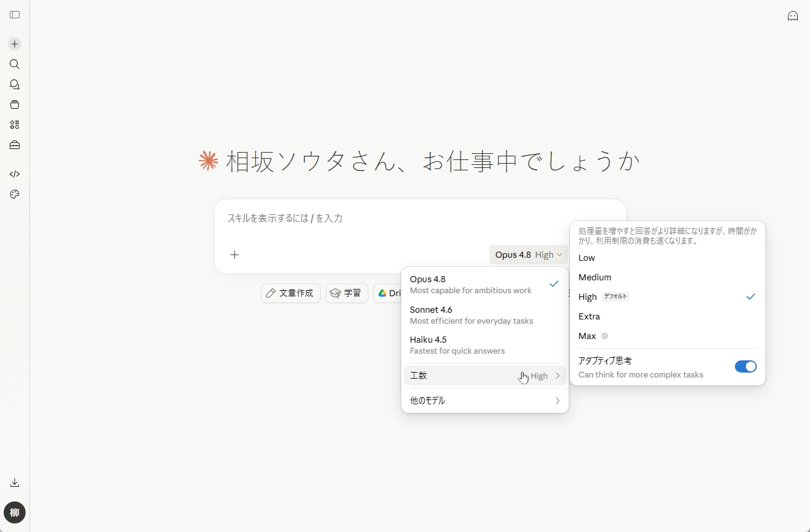The width and height of the screenshot is (810, 532).
Task: Expand the 他のモデル submenu
Action: [x=485, y=401]
